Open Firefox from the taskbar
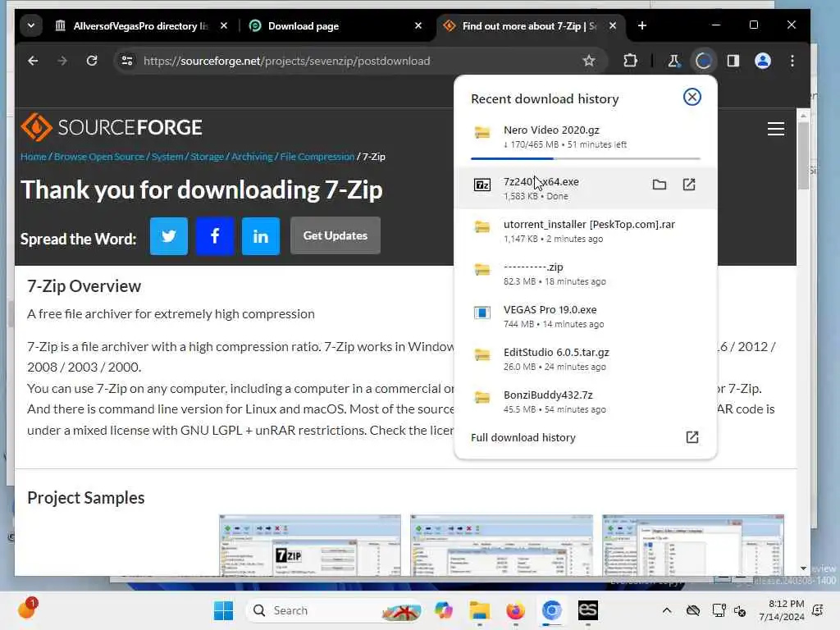840x630 pixels. pos(515,610)
